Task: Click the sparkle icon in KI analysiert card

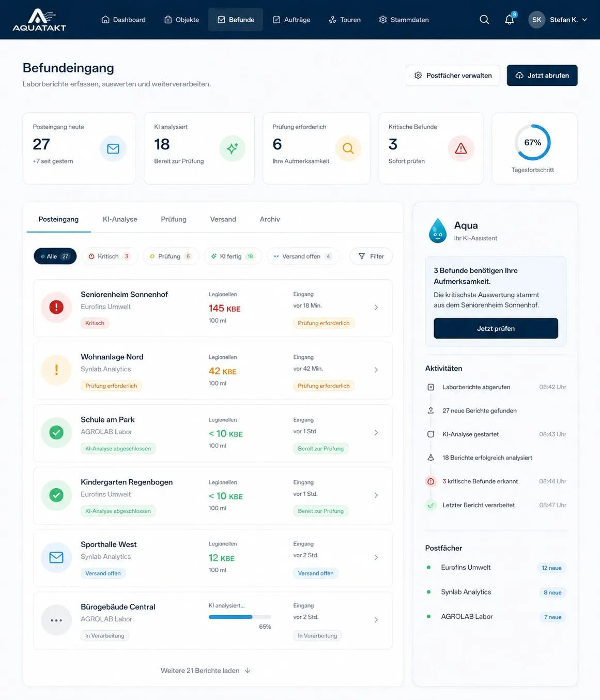Action: (x=233, y=148)
